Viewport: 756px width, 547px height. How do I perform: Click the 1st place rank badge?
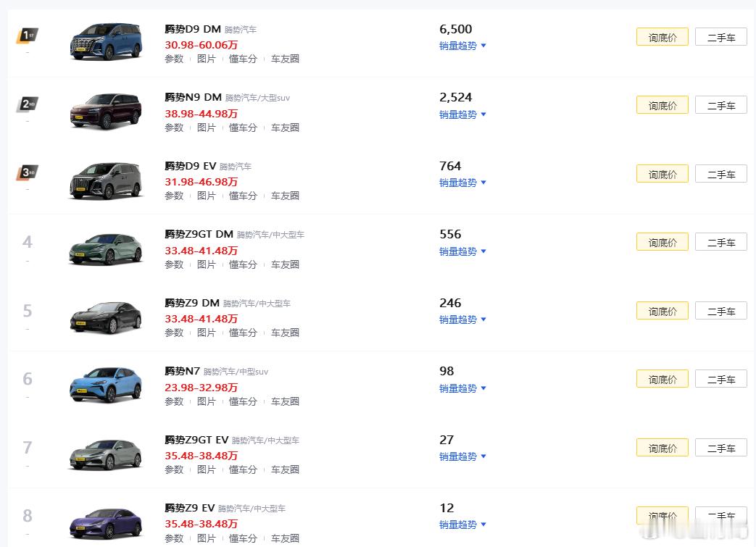click(27, 35)
